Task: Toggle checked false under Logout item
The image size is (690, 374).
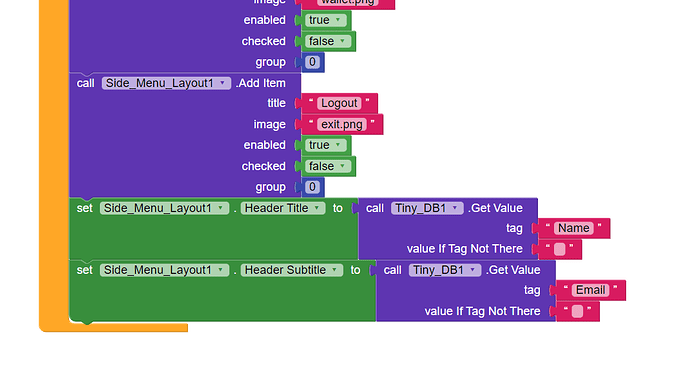Action: point(328,166)
